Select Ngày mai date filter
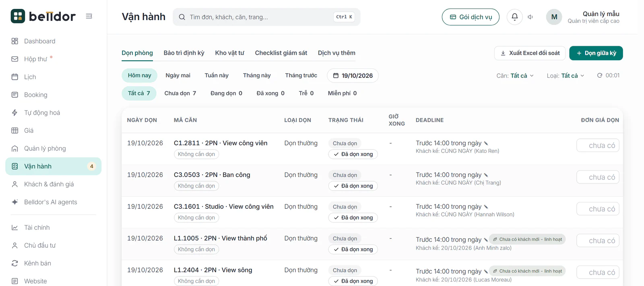This screenshot has height=286, width=644. [x=178, y=76]
